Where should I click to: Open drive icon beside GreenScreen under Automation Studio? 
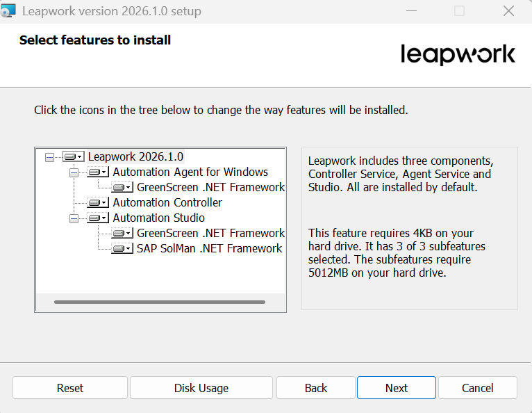122,233
